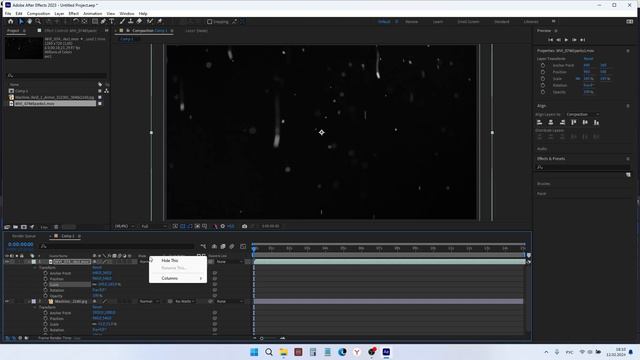Open No Matte track matte dropdown
640x360 pixels.
pos(184,301)
